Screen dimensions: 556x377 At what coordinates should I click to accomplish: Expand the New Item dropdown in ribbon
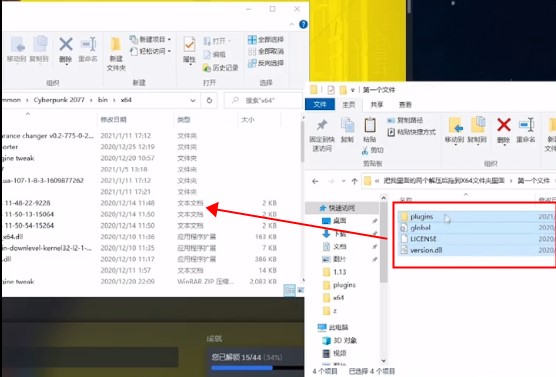point(169,39)
